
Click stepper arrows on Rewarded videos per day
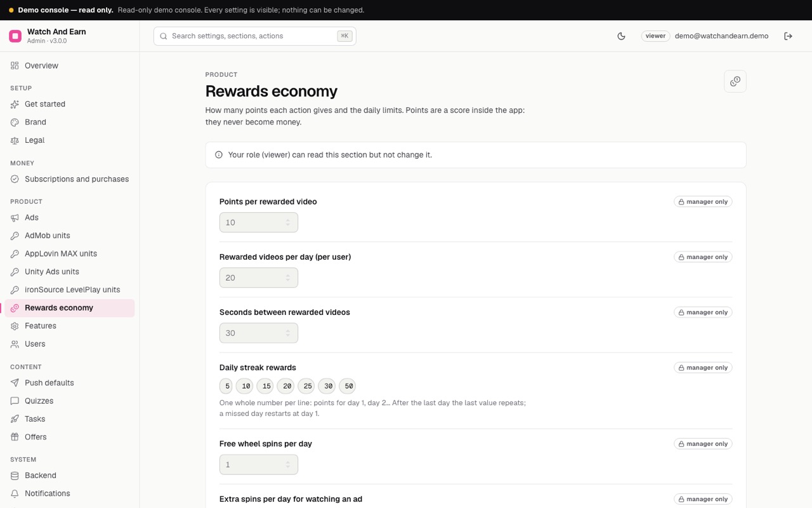point(288,277)
